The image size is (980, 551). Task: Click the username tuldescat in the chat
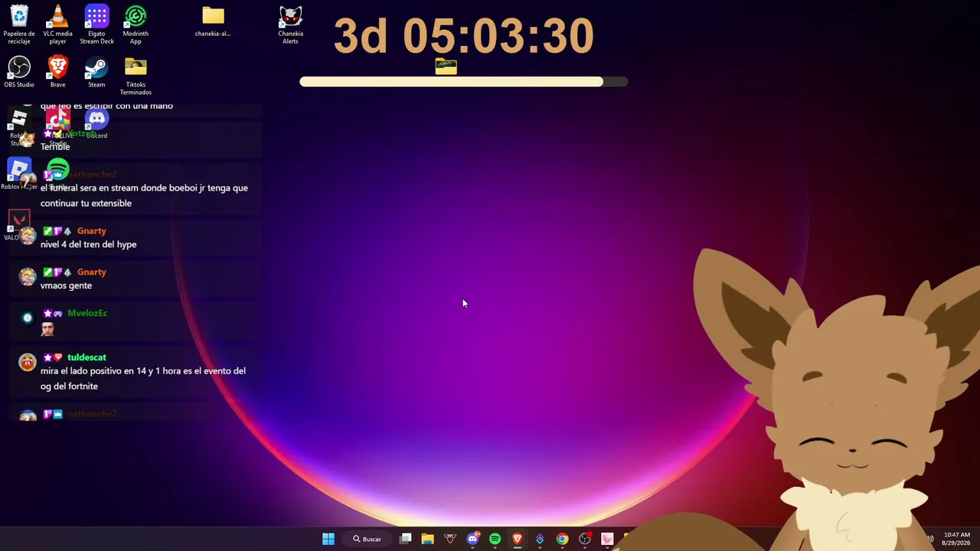[87, 357]
